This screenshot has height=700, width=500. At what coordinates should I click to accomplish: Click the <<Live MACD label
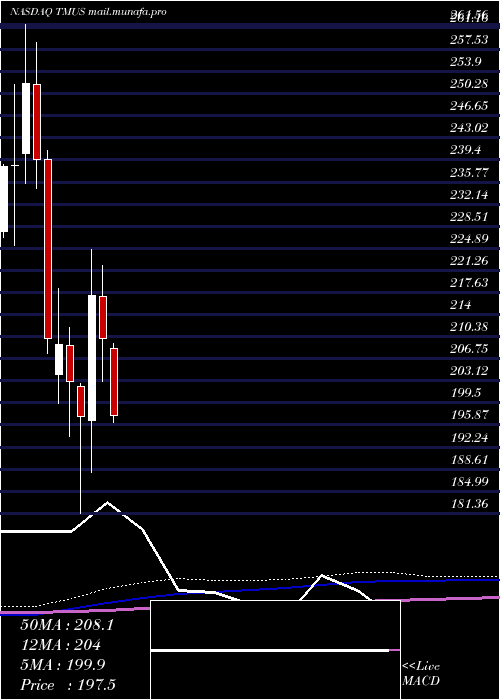[421, 673]
